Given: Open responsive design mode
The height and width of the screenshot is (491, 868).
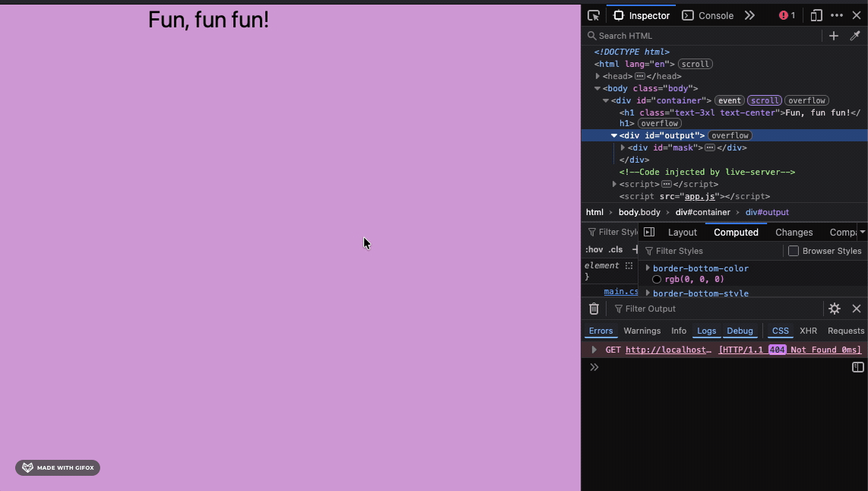Looking at the screenshot, I should pyautogui.click(x=816, y=14).
